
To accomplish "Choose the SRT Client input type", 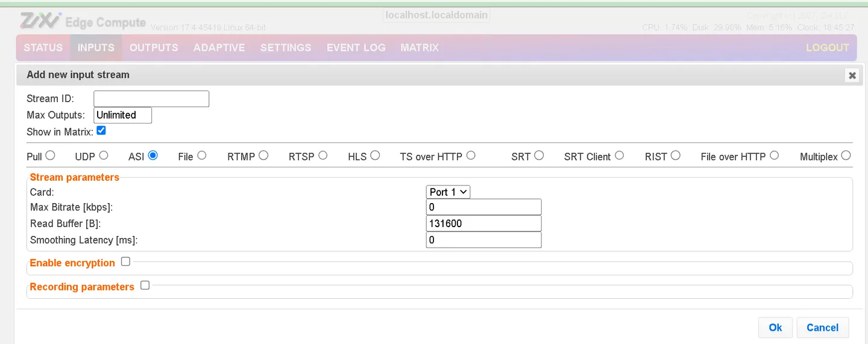I will pyautogui.click(x=619, y=155).
